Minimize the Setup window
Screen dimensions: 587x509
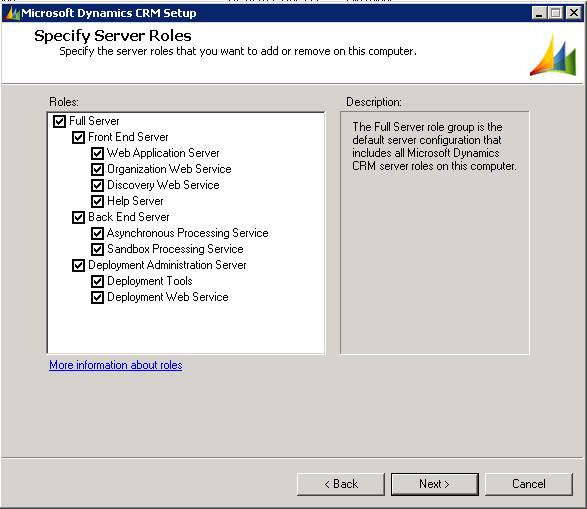point(539,13)
